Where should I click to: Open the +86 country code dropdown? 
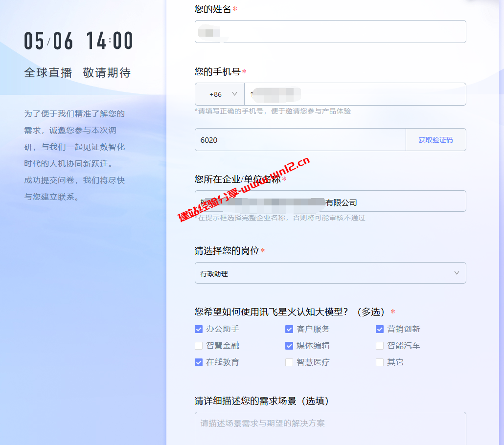pos(219,94)
